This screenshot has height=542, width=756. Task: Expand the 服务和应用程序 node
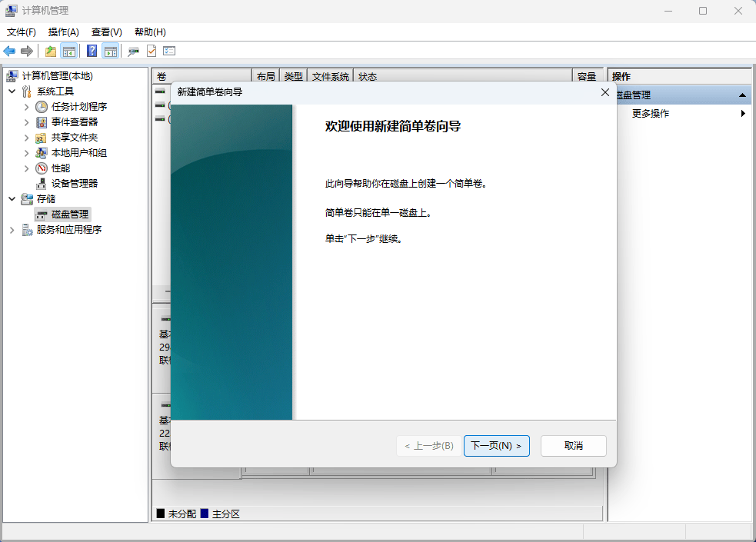(12, 230)
